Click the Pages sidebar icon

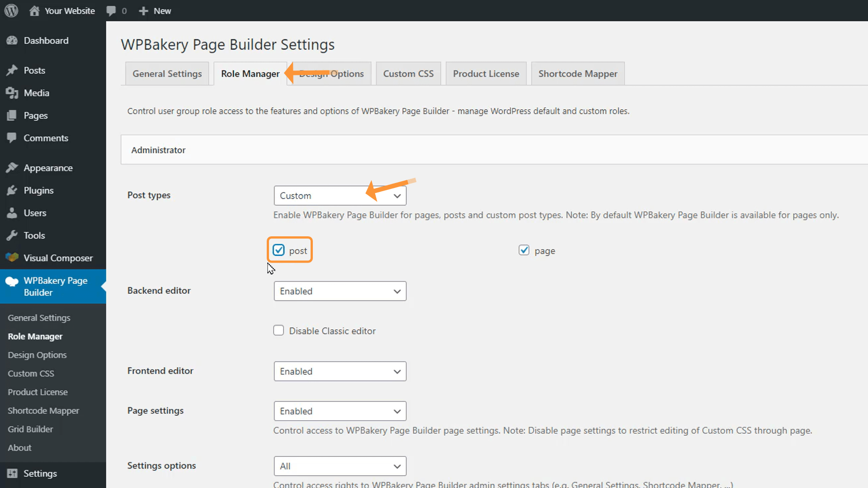12,116
